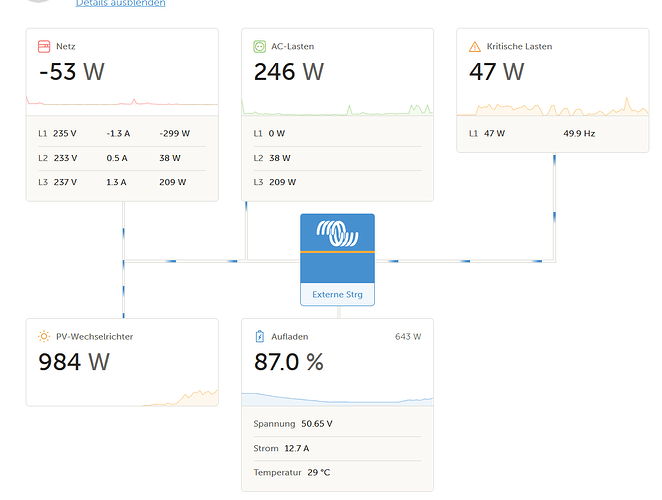Click the 49.9 Hz frequency reading
662x500 pixels.
579,133
